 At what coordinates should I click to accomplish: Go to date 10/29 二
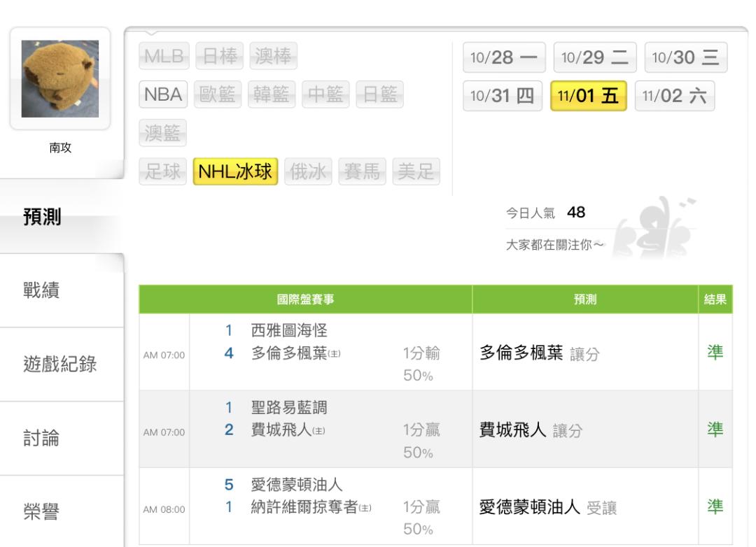tap(595, 57)
